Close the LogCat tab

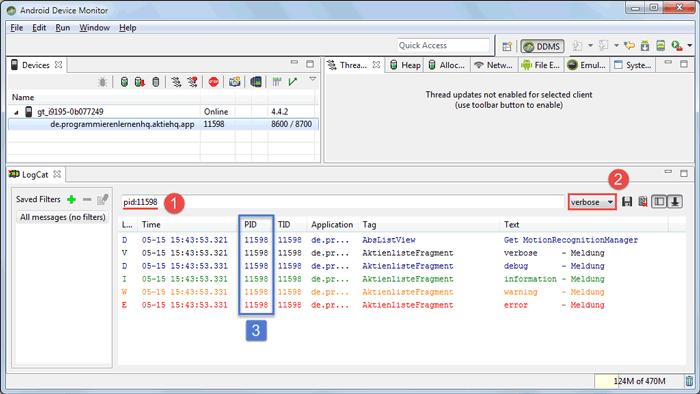click(x=57, y=174)
